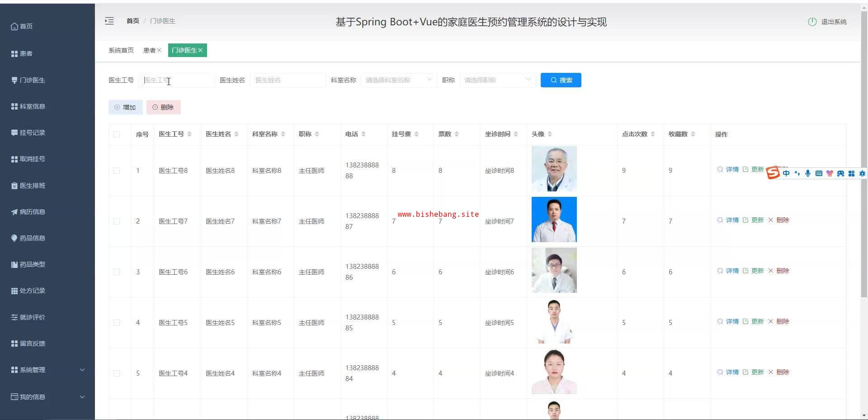868x420 pixels.
Task: Open the 职称 filter dropdown
Action: tap(497, 80)
